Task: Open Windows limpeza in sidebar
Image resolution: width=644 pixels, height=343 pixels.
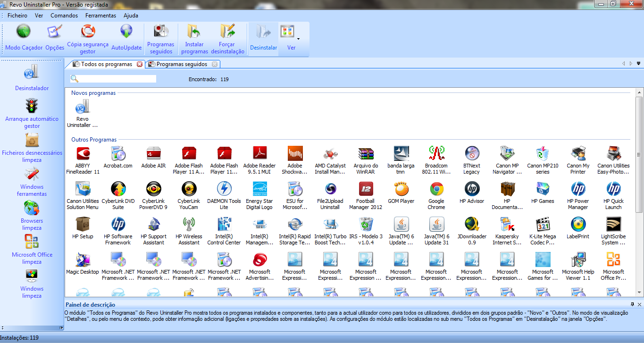Action: tap(32, 284)
